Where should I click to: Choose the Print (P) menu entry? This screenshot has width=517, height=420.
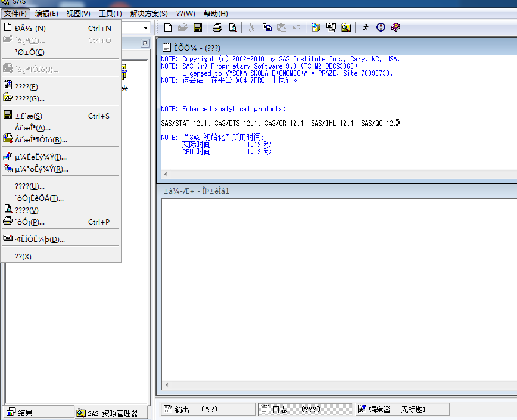pyautogui.click(x=30, y=222)
